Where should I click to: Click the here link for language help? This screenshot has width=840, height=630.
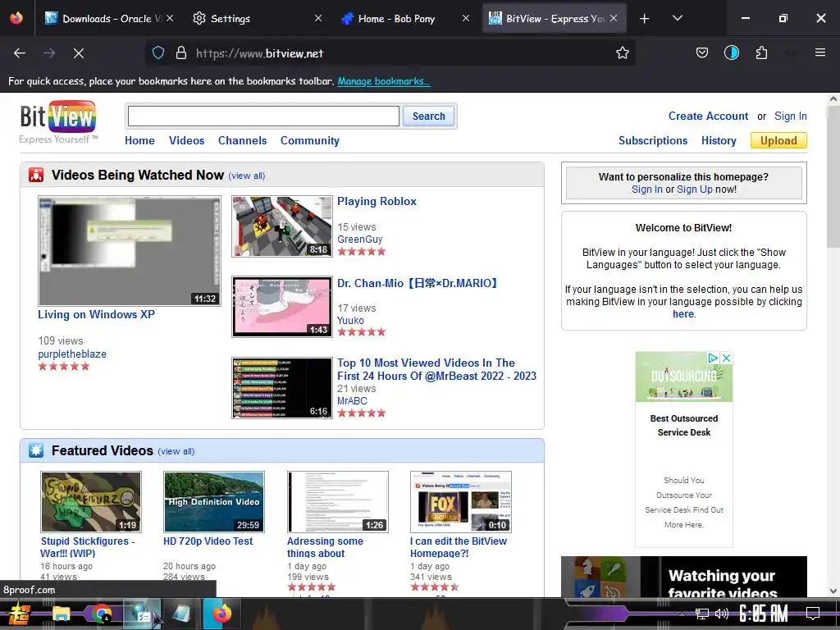[683, 314]
